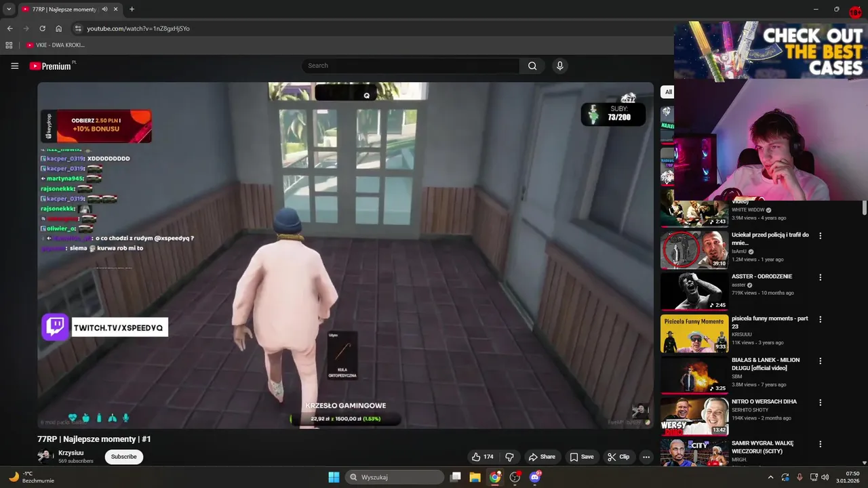Focus the YouTube Search field
Viewport: 868px width, 488px height.
coord(411,66)
